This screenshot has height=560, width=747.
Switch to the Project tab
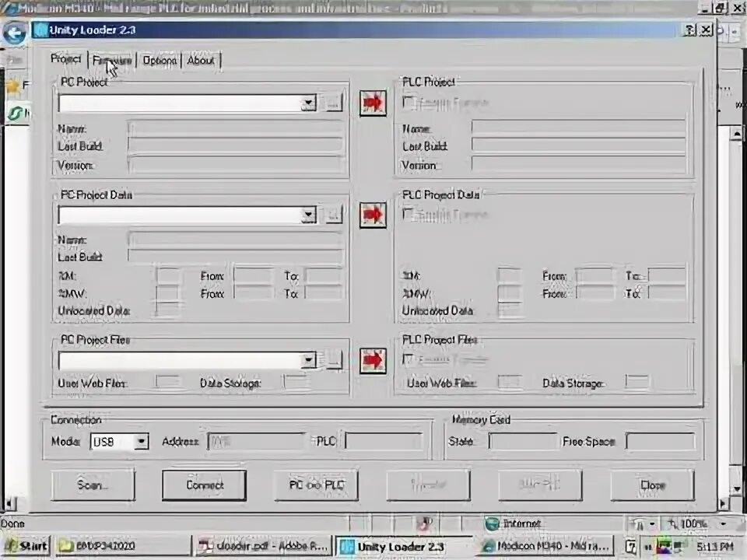point(65,59)
